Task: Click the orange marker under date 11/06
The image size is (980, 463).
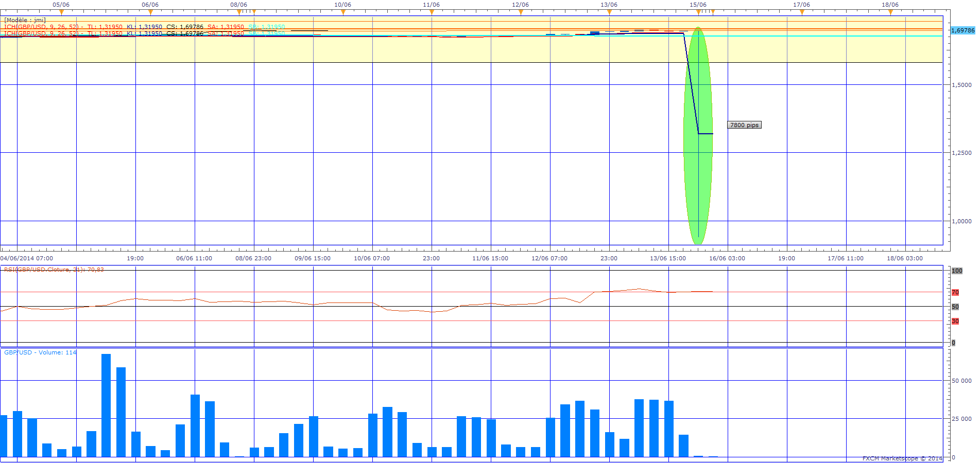Action: point(432,12)
